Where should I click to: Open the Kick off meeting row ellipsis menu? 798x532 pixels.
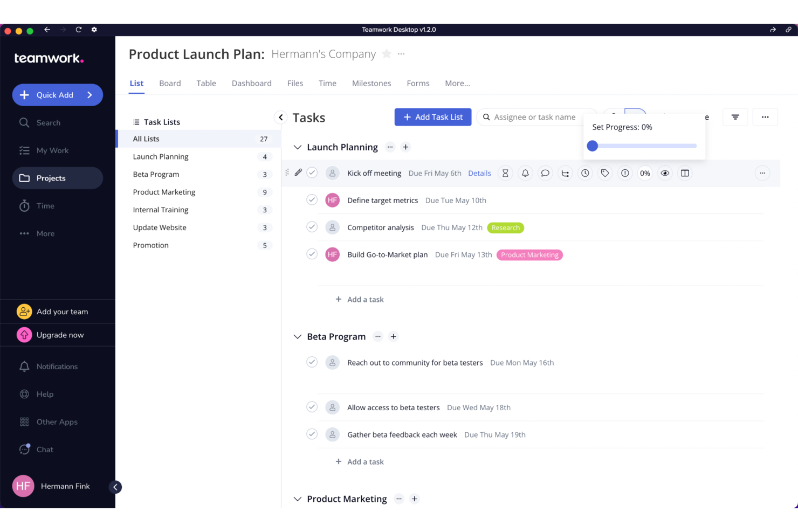pos(762,173)
